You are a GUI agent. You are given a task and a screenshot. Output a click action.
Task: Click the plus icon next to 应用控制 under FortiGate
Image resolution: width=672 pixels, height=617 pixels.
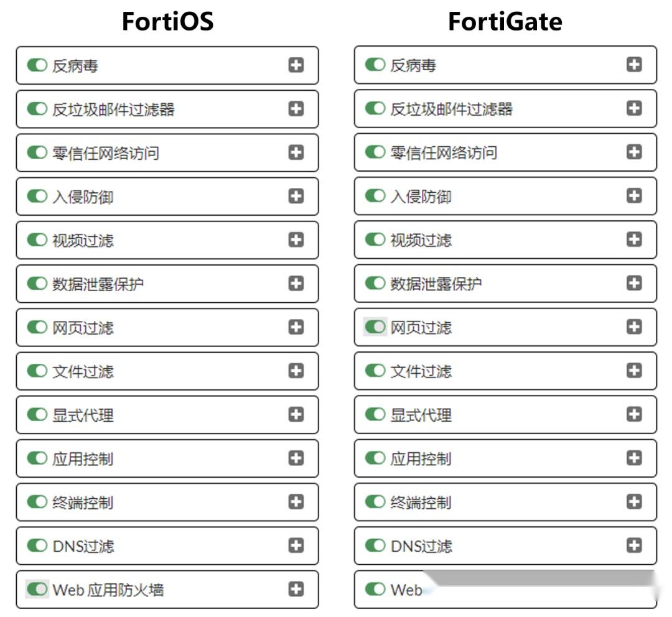pos(635,458)
